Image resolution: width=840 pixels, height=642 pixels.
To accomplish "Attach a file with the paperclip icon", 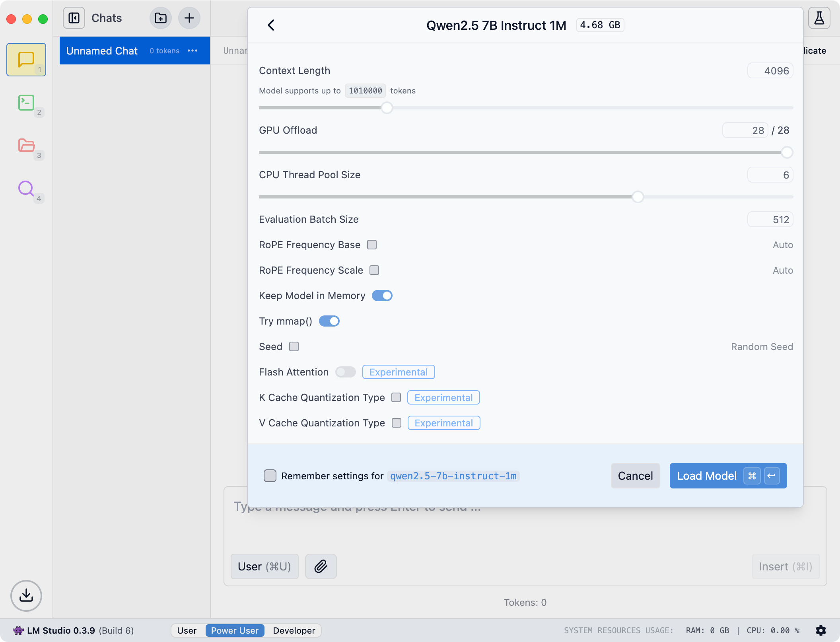I will 321,566.
